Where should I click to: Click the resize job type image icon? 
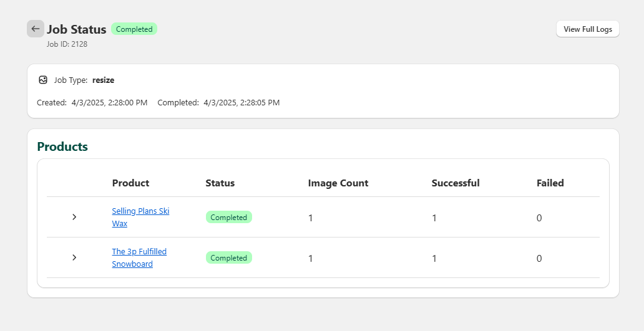pyautogui.click(x=43, y=80)
